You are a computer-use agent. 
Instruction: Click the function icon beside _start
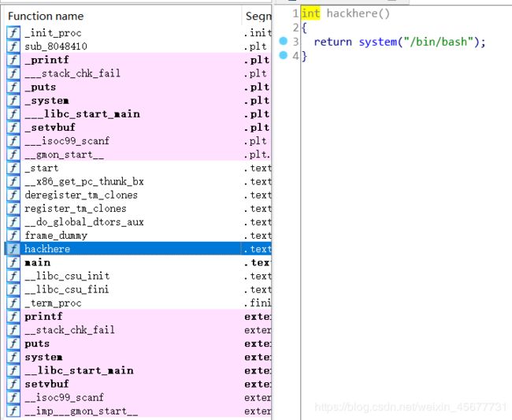point(13,168)
